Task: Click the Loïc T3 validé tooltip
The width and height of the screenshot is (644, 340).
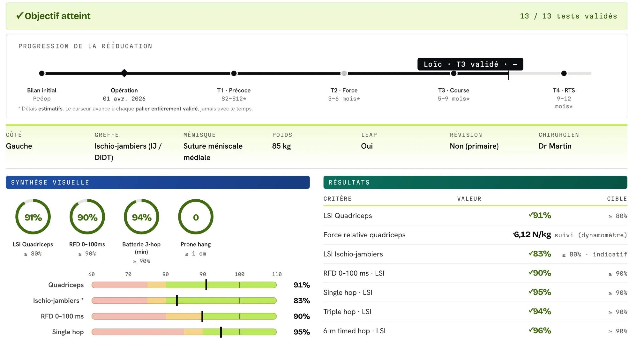Action: 470,64
